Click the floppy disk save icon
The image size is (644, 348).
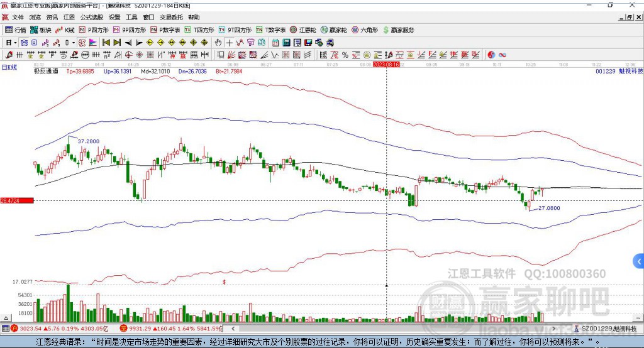pos(308,43)
